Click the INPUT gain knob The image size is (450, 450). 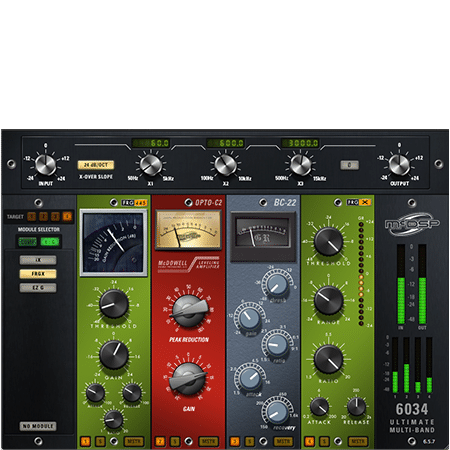coord(46,165)
